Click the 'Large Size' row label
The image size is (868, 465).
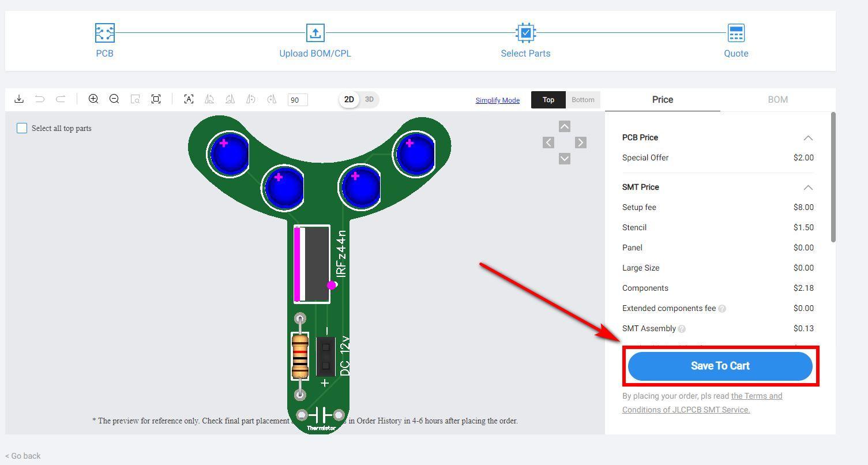(x=641, y=268)
